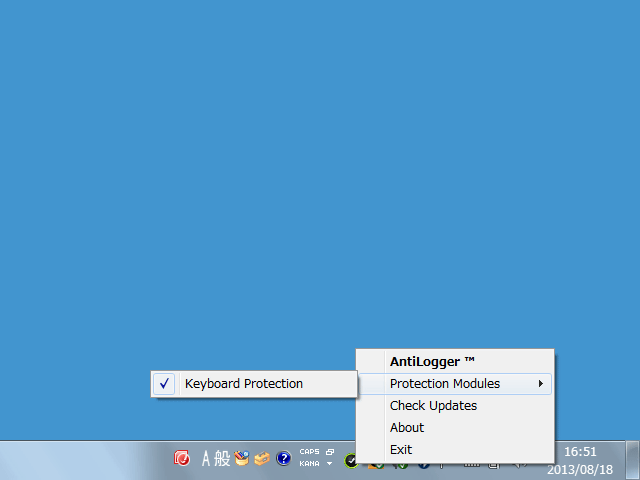
Task: Open the About entry
Action: tap(407, 428)
